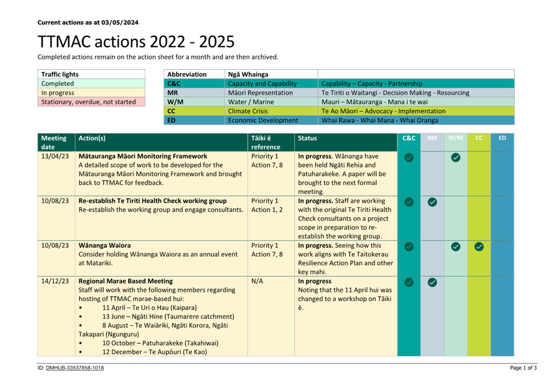555x392 pixels.
Task: Click the 'TTMAC actions 2022 - 2025' heading
Action: pyautogui.click(x=136, y=42)
